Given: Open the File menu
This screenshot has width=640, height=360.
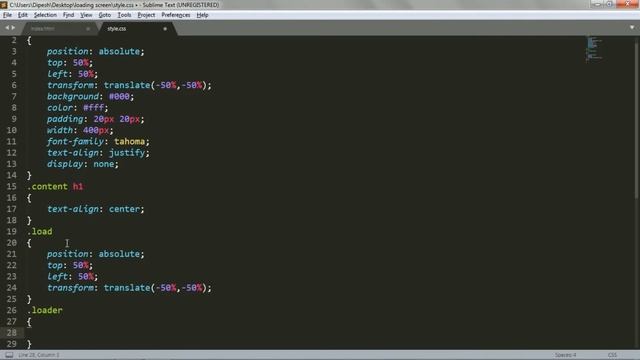Looking at the screenshot, I should [7, 15].
